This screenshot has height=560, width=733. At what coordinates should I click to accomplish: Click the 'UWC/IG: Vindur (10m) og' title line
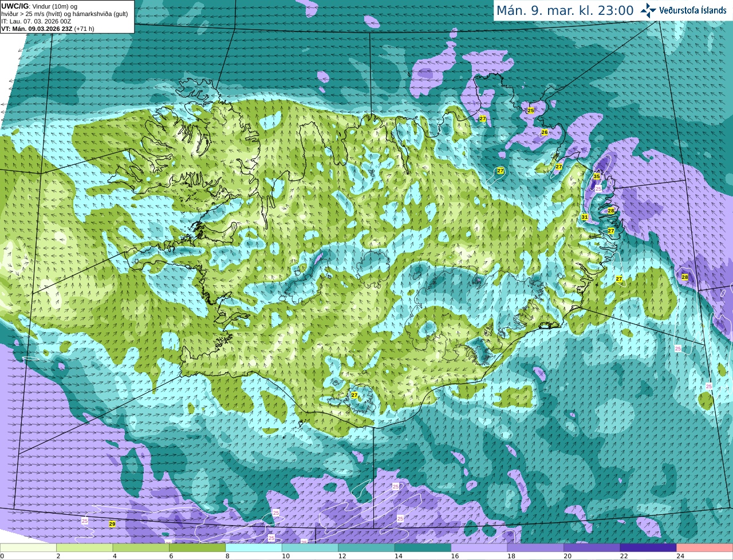click(x=40, y=6)
